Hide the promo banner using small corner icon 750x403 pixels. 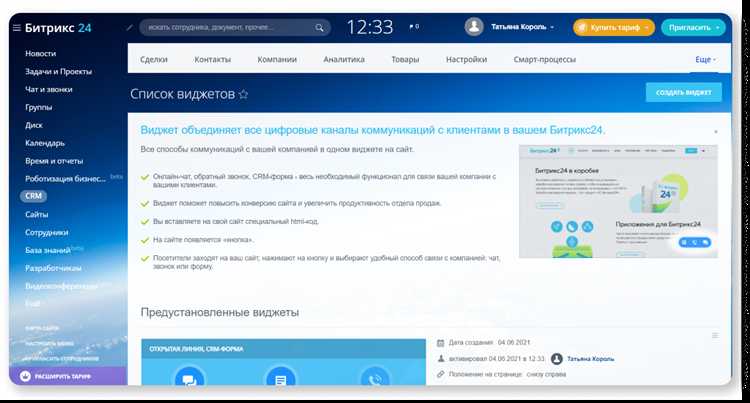(716, 131)
